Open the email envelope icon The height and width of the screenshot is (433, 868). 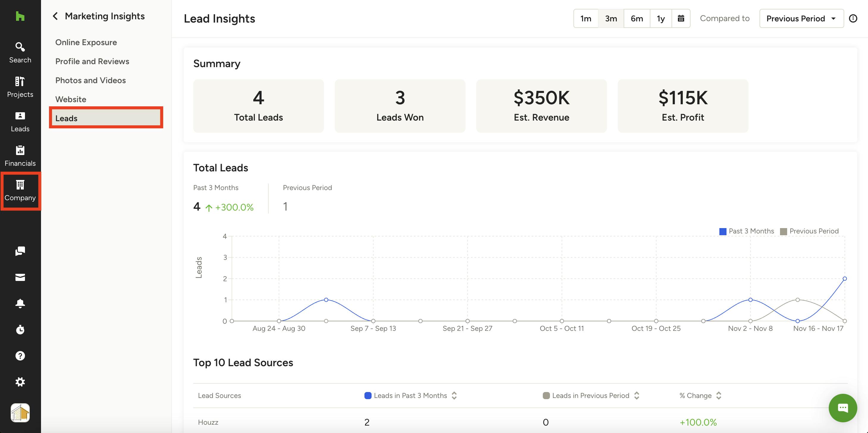[20, 277]
